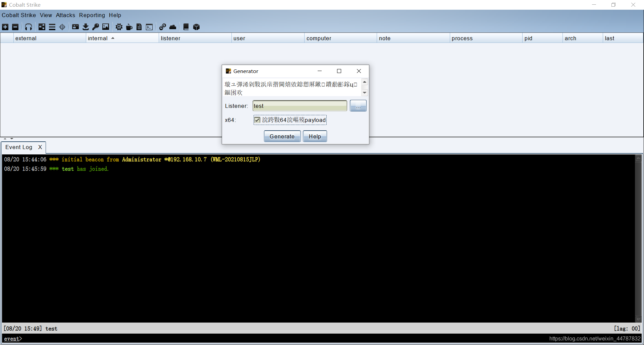Switch to session table view icon
This screenshot has width=644, height=345.
tap(52, 27)
